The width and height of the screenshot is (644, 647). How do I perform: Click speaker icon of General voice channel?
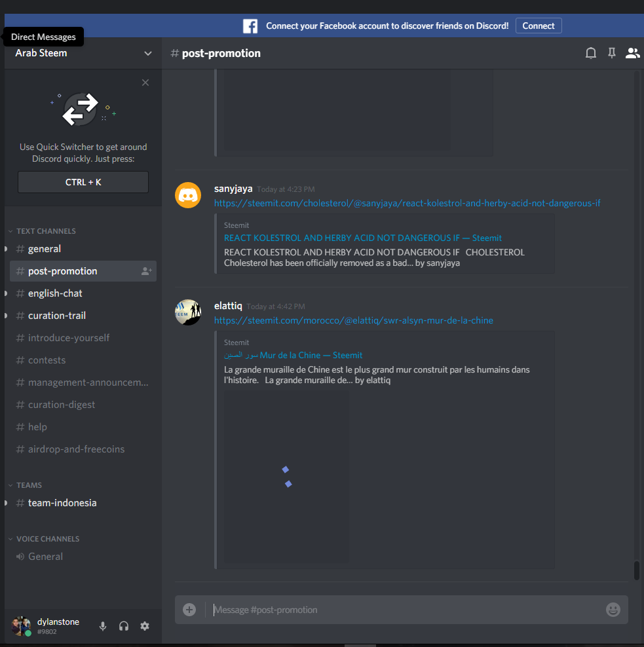click(20, 557)
